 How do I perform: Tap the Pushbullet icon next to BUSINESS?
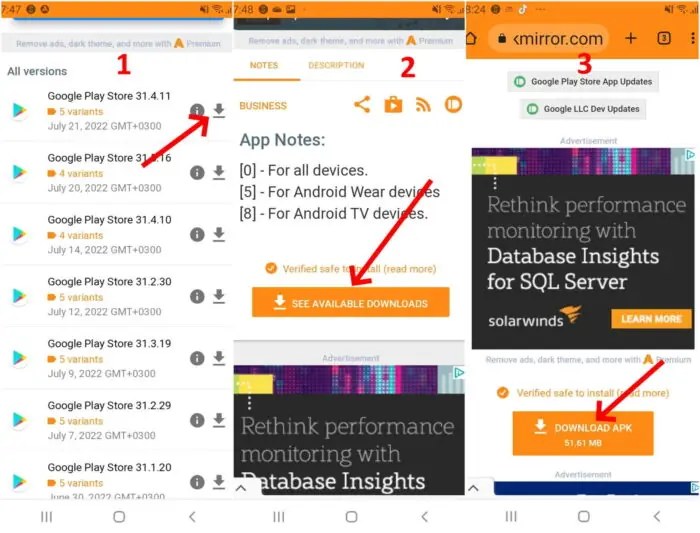click(453, 105)
